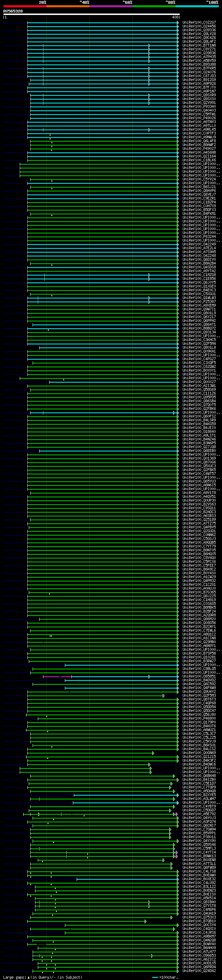Open hit UniRef100_C5YV24

point(199,179)
